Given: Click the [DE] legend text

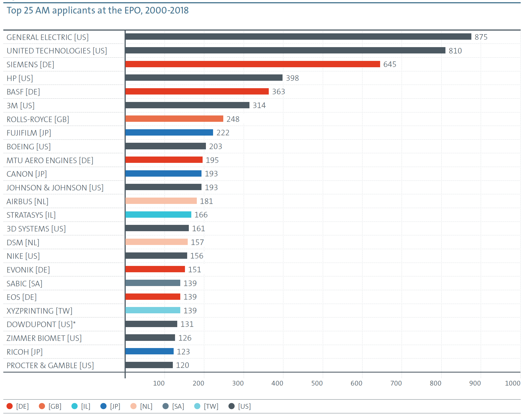Looking at the screenshot, I should 22,406.
